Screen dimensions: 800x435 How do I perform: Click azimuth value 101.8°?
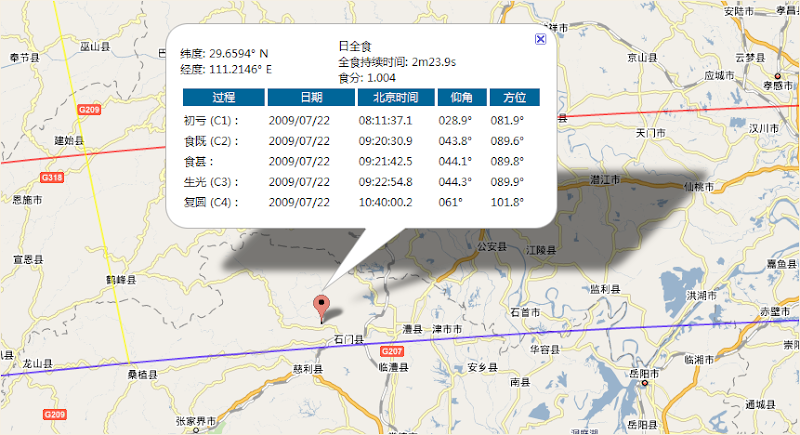point(507,202)
